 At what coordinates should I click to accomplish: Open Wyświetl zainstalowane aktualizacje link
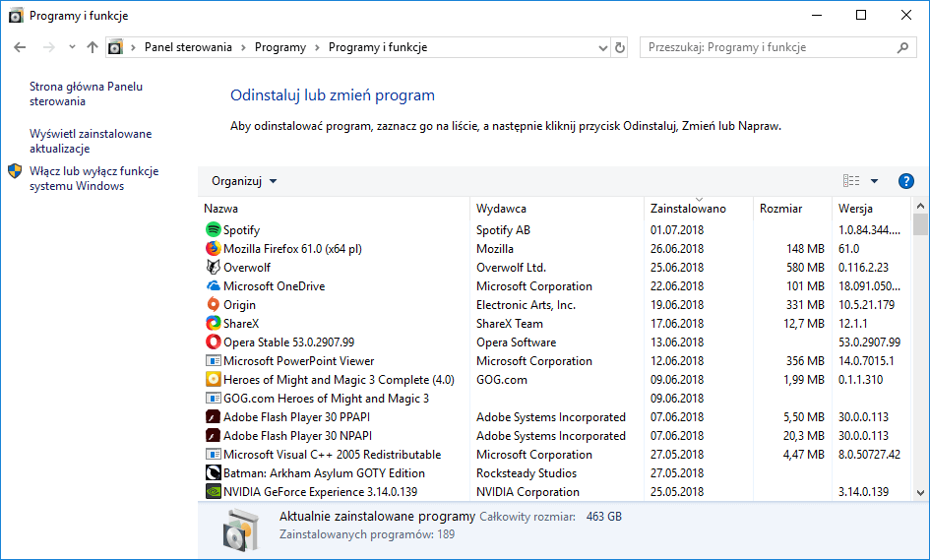point(91,141)
